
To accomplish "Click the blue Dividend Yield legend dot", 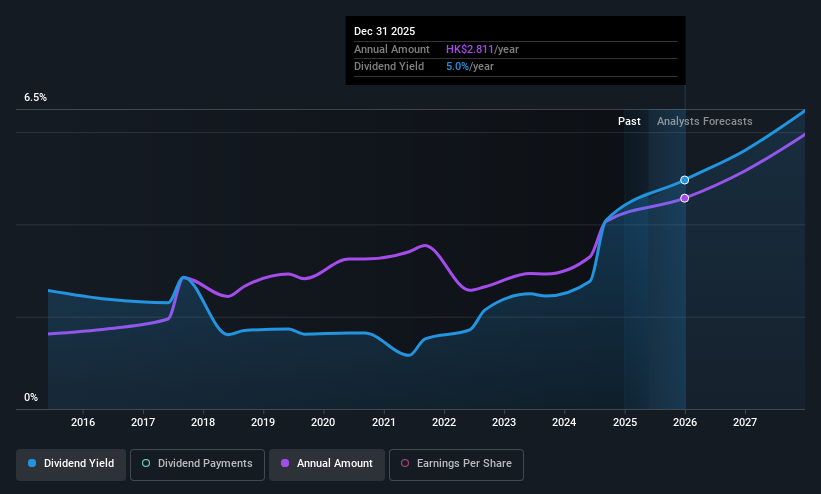I will [32, 464].
